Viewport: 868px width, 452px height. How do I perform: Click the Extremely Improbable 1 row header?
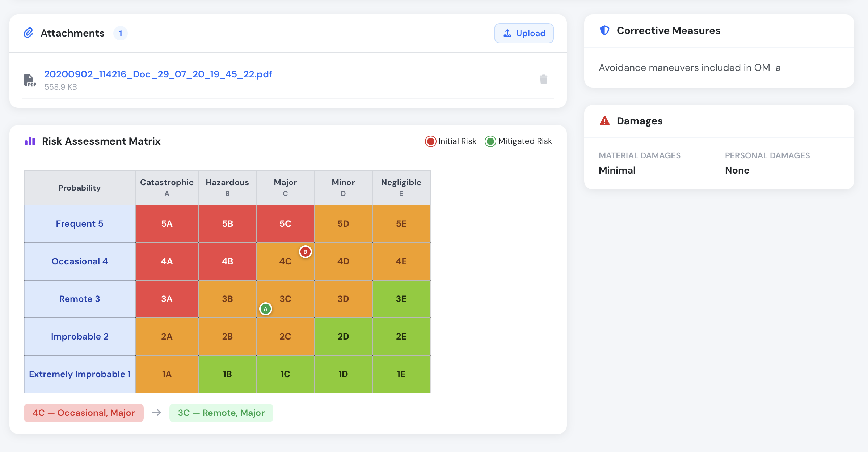[80, 374]
